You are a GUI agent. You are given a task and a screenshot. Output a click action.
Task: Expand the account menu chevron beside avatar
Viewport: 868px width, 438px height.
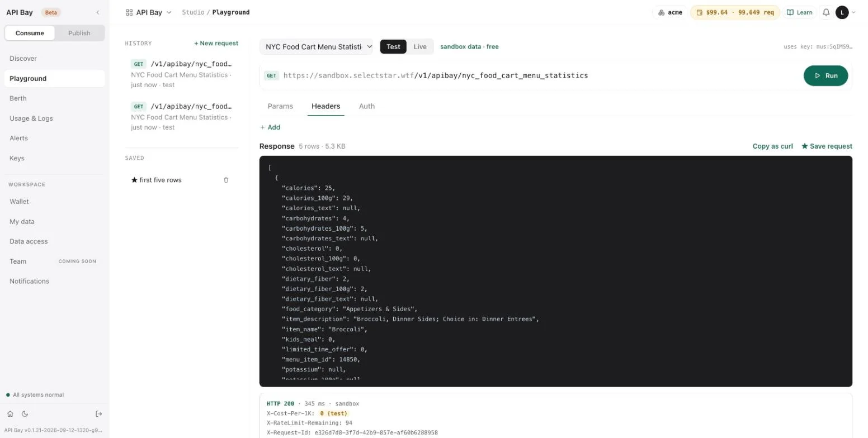pos(853,12)
